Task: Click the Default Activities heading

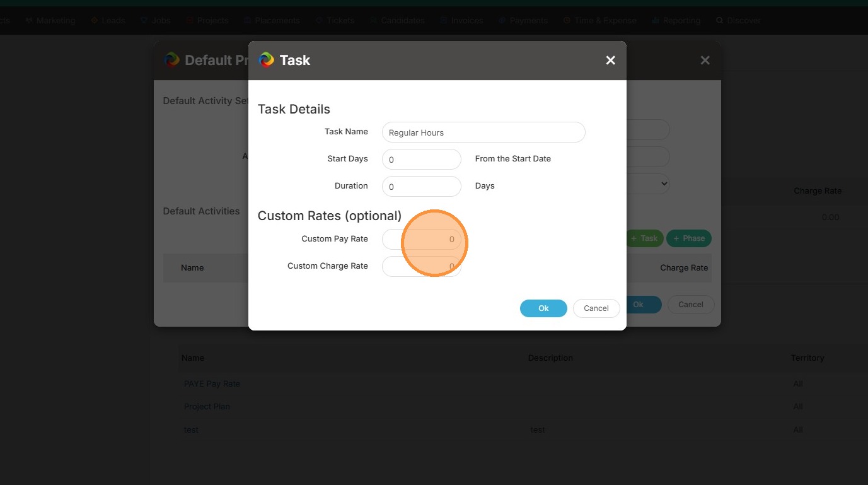Action: tap(201, 211)
